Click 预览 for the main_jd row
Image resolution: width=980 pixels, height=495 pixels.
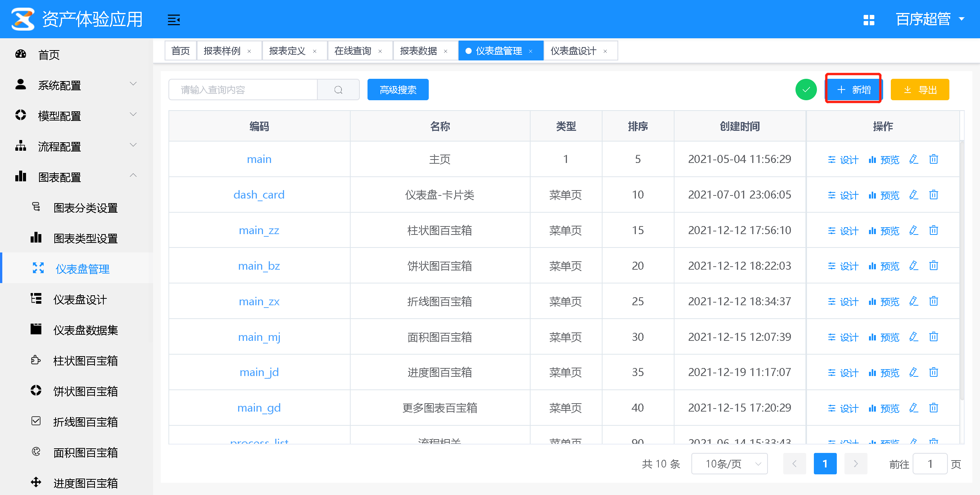click(884, 373)
